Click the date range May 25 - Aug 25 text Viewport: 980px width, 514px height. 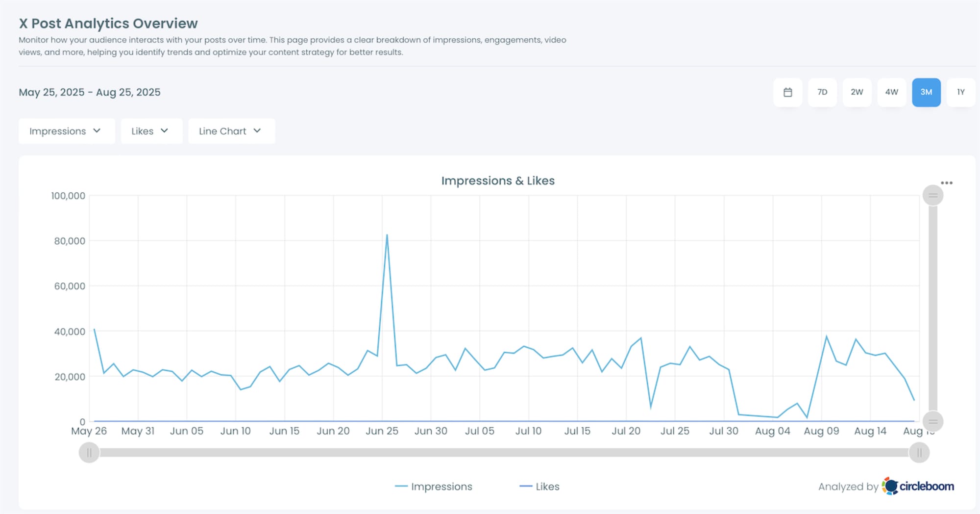(x=89, y=92)
